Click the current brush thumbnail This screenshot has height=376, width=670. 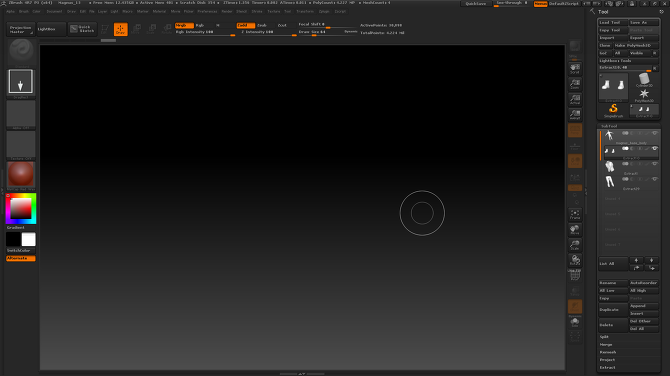(x=21, y=51)
